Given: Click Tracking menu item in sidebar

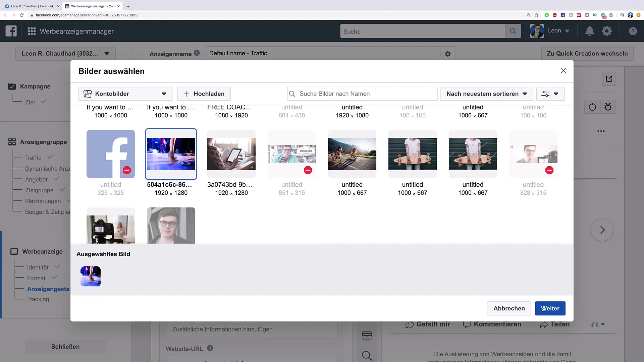Looking at the screenshot, I should 38,299.
